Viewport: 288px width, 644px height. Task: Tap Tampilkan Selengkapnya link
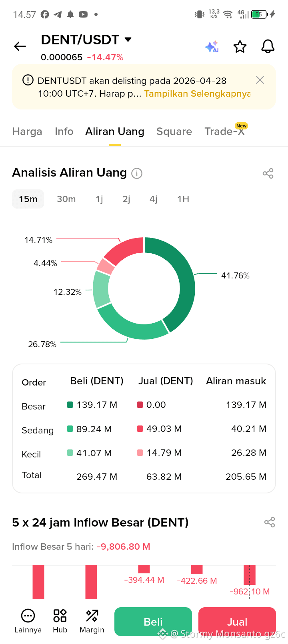(x=197, y=93)
